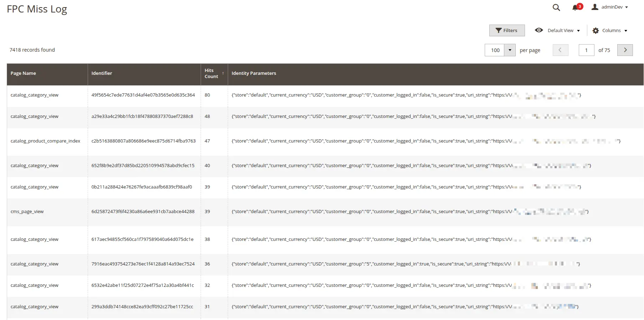Viewport: 644px width, 320px height.
Task: Click the Filters button
Action: click(x=507, y=30)
